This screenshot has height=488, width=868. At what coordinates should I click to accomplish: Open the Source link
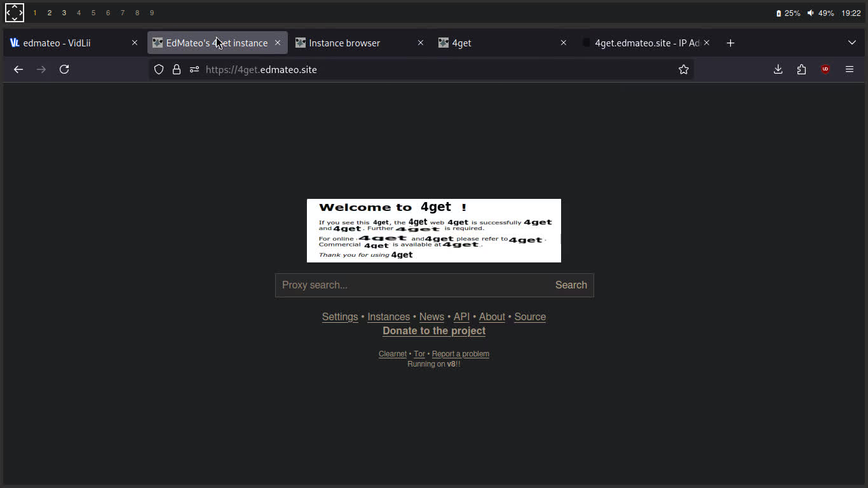coord(530,317)
